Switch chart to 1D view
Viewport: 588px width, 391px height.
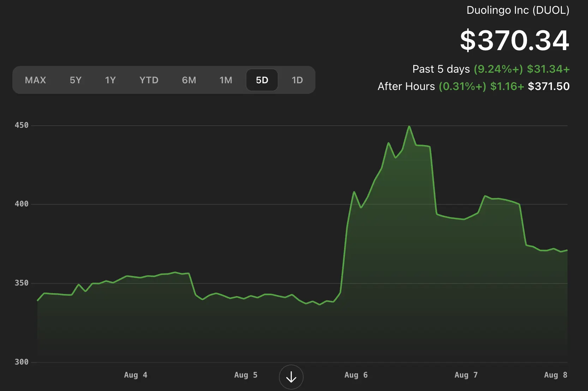(297, 80)
